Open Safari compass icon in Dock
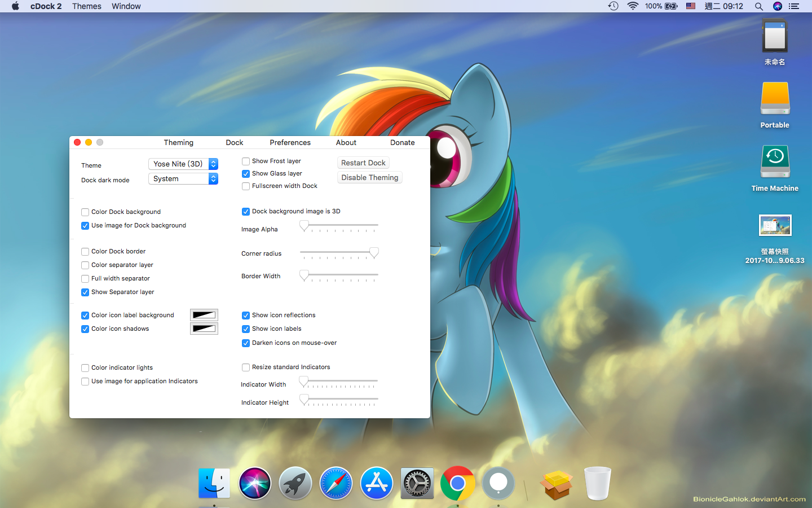The width and height of the screenshot is (812, 508). tap(336, 483)
